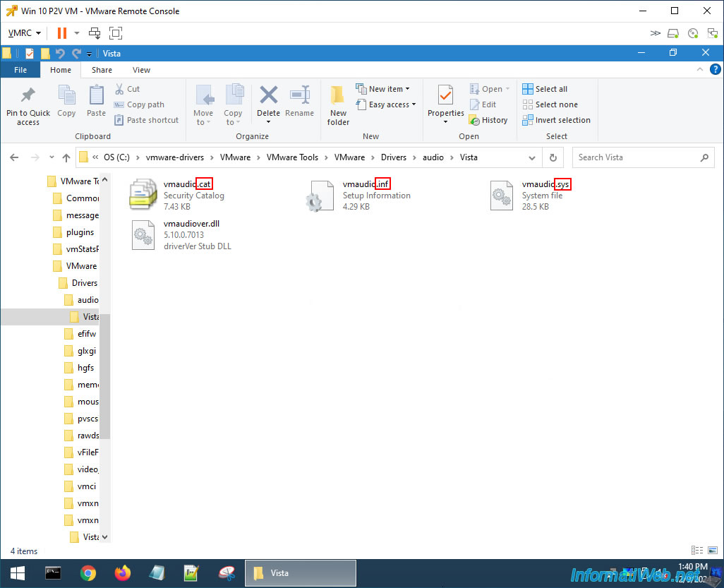This screenshot has height=588, width=724.
Task: Switch to the View ribbon tab
Action: (141, 70)
